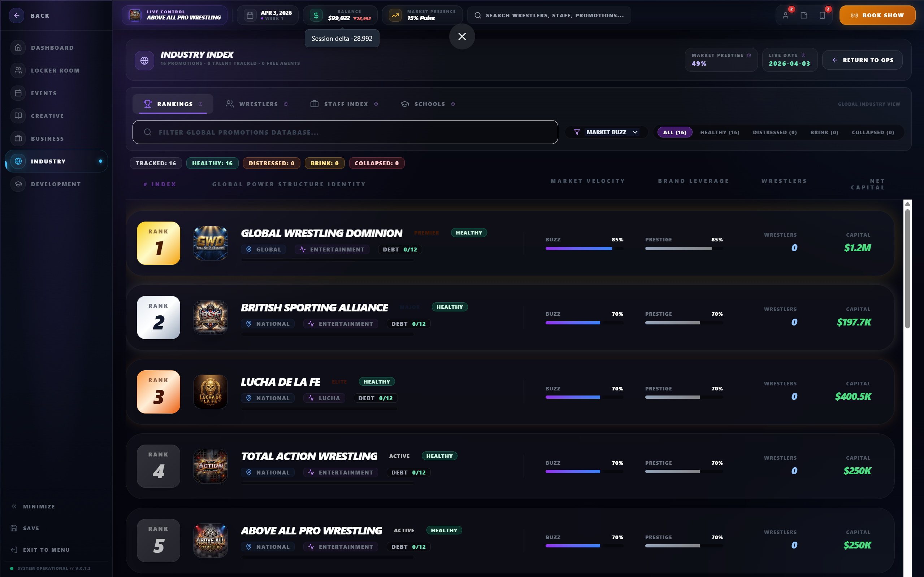Open the user notifications icon in top bar
924x577 pixels.
click(785, 16)
